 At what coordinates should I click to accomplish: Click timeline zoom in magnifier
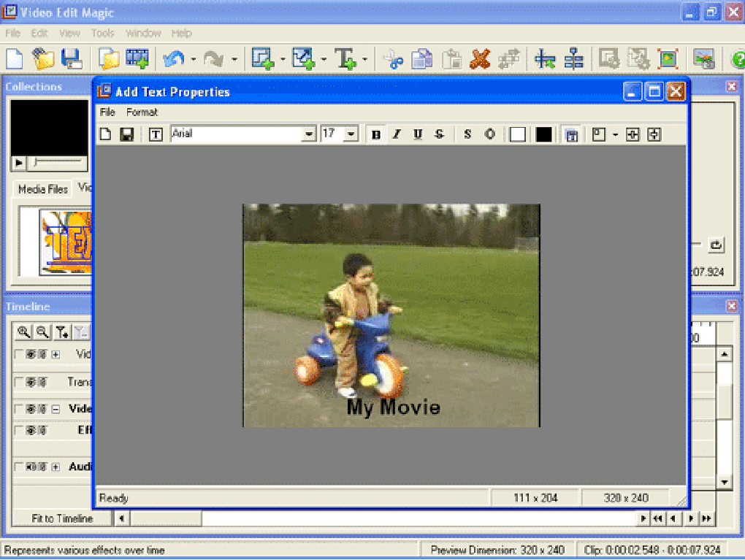pyautogui.click(x=23, y=332)
